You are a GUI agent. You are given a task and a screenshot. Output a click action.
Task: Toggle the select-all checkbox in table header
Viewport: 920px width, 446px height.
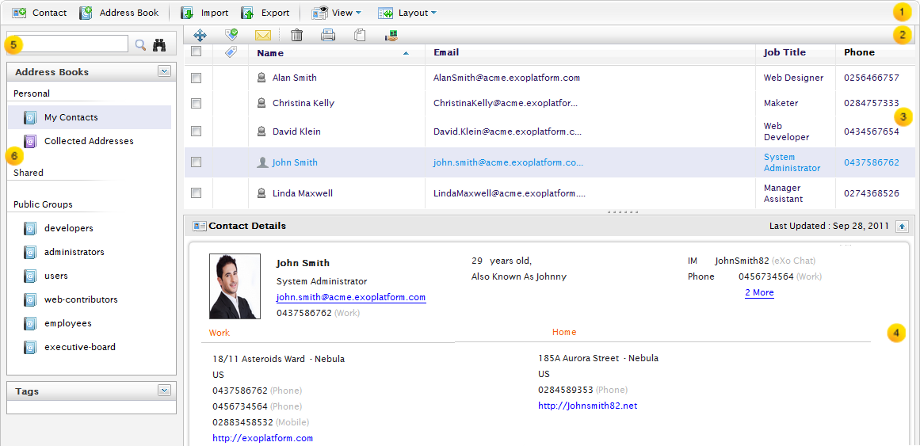point(197,52)
